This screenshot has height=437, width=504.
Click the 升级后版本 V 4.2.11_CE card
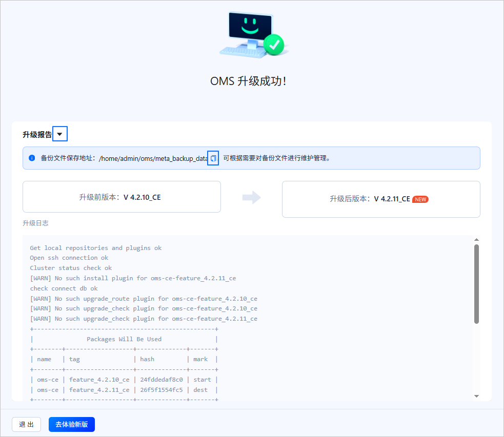[x=381, y=199]
